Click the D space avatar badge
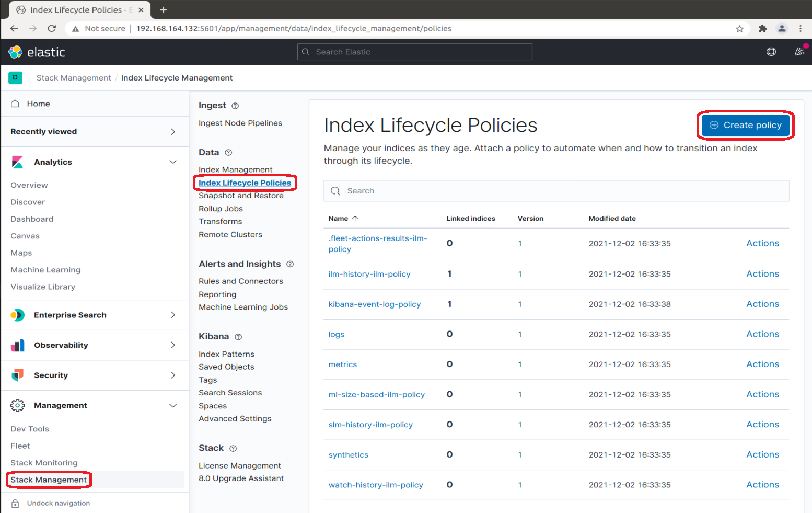 [15, 78]
